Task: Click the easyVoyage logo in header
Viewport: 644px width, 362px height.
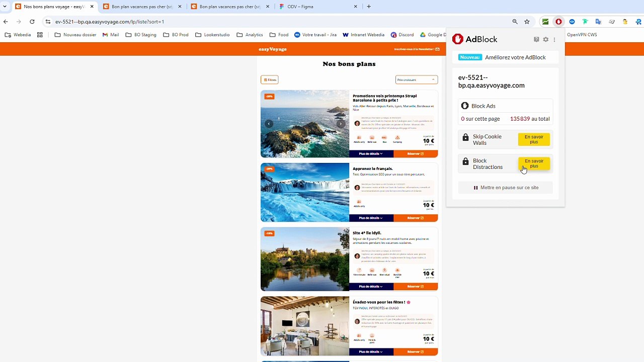Action: (273, 49)
